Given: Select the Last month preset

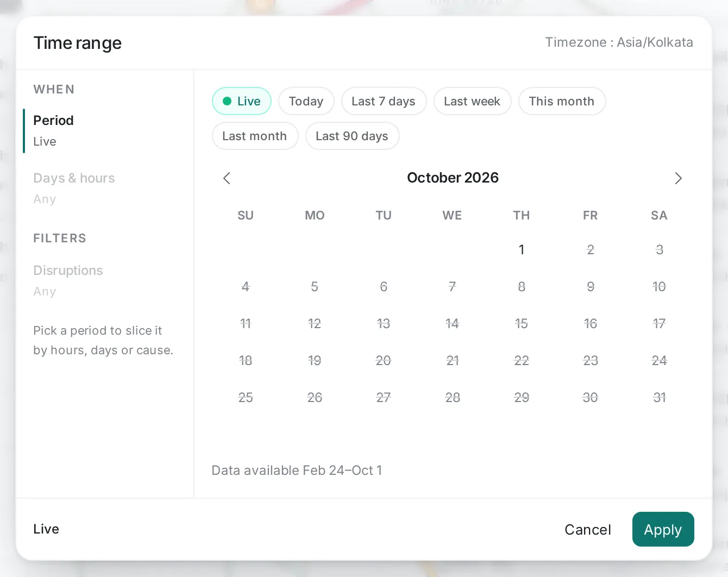Looking at the screenshot, I should 255,136.
